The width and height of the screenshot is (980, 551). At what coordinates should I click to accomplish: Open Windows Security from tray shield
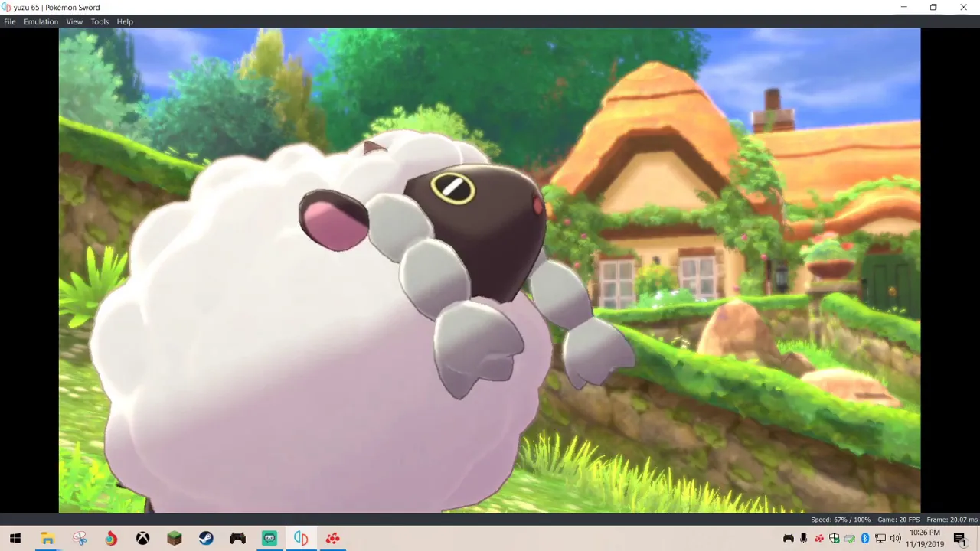coord(835,538)
